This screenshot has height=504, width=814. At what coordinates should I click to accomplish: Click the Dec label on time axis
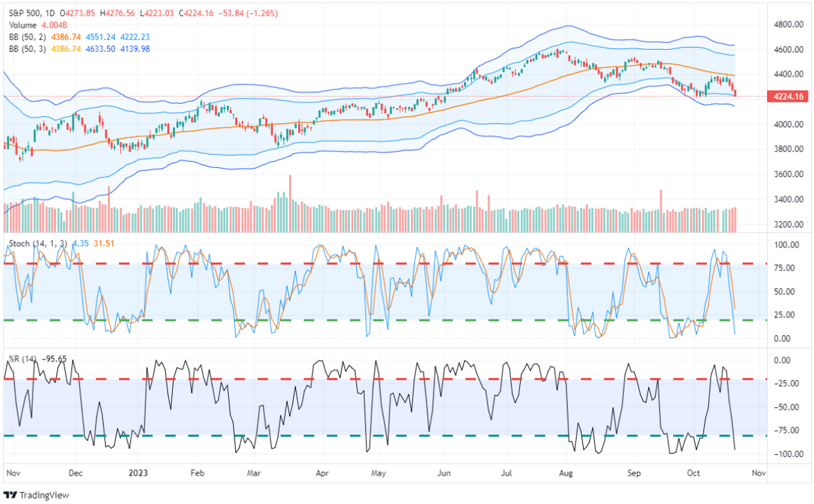click(76, 473)
